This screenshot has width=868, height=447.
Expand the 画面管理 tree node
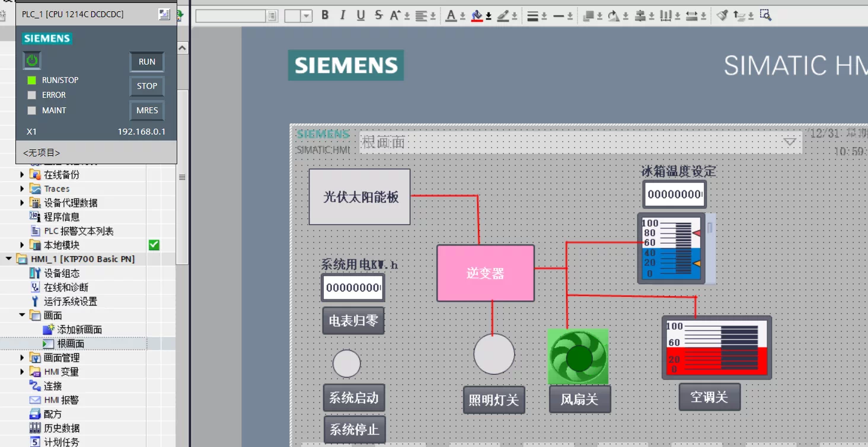click(23, 357)
